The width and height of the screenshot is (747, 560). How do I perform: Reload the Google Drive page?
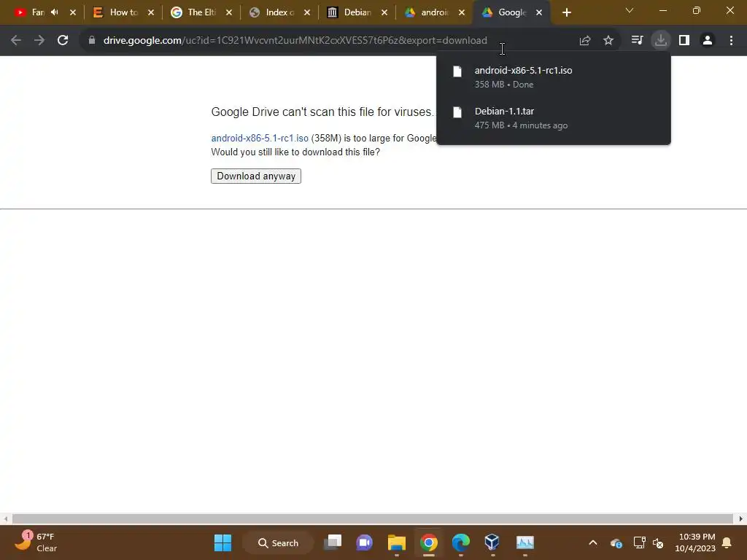(x=63, y=41)
